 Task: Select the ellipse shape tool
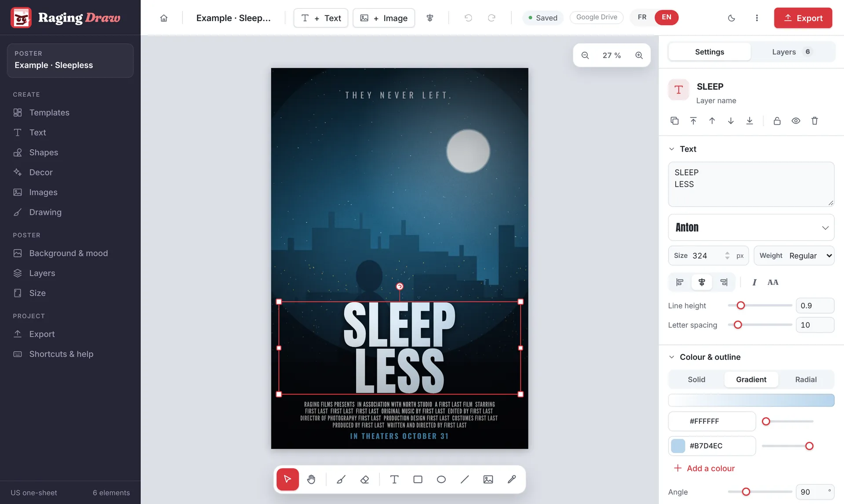pyautogui.click(x=441, y=479)
